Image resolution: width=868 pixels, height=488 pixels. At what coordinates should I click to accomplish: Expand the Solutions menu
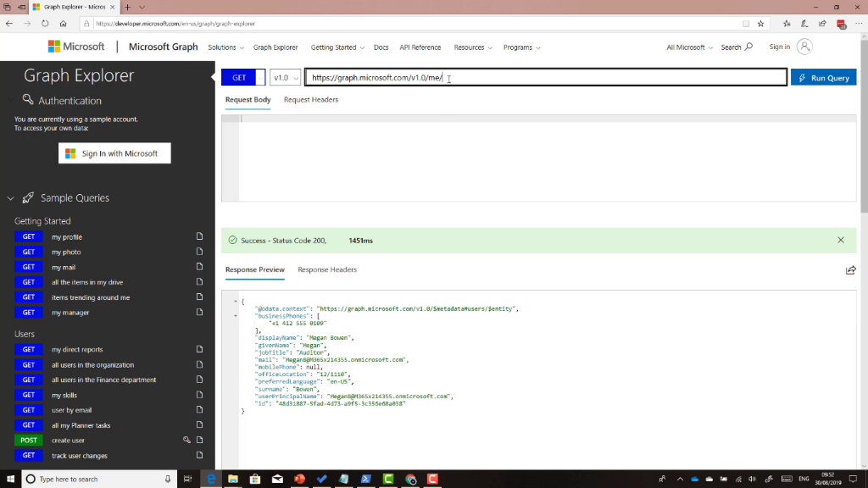click(x=225, y=47)
